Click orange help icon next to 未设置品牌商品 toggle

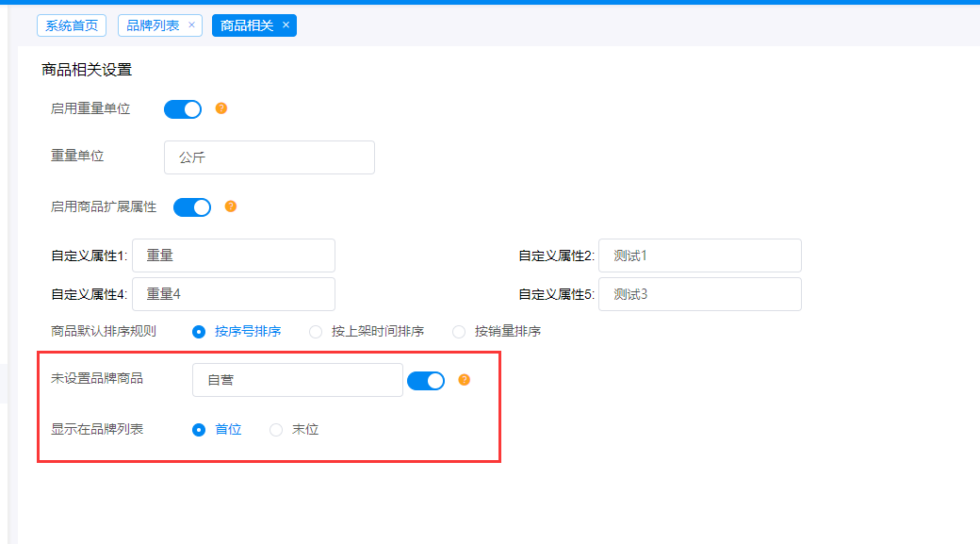[464, 380]
